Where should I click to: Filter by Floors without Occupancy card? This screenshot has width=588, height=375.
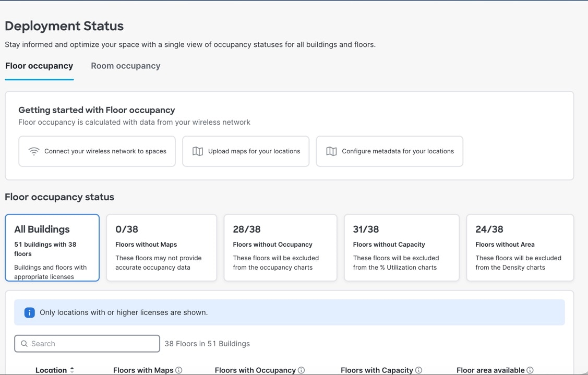281,248
